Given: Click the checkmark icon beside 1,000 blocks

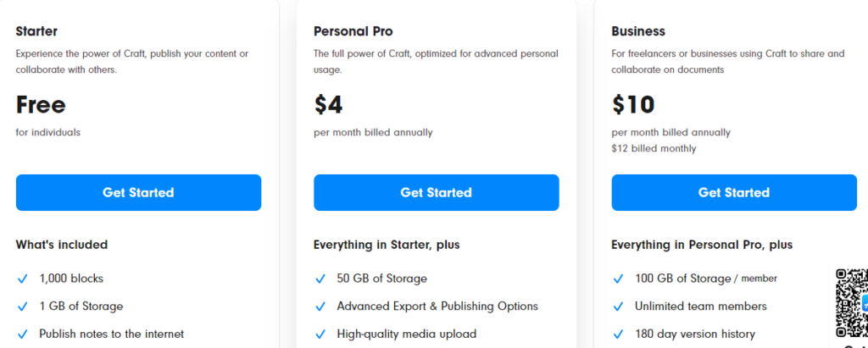Looking at the screenshot, I should [22, 279].
